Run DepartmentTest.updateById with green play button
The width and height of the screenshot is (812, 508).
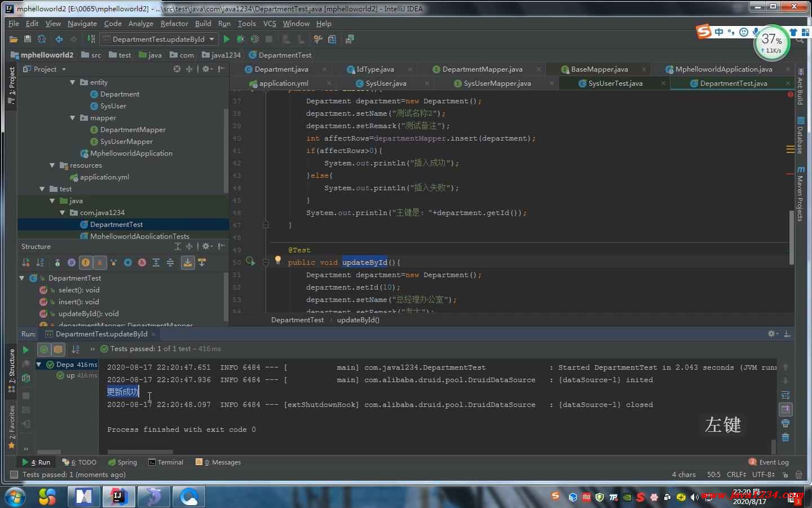(227, 39)
